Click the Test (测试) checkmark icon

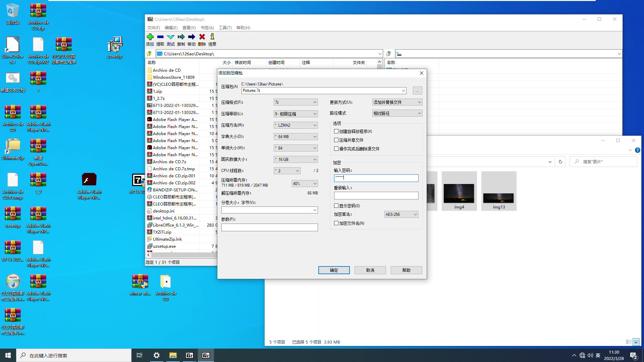coord(171,37)
